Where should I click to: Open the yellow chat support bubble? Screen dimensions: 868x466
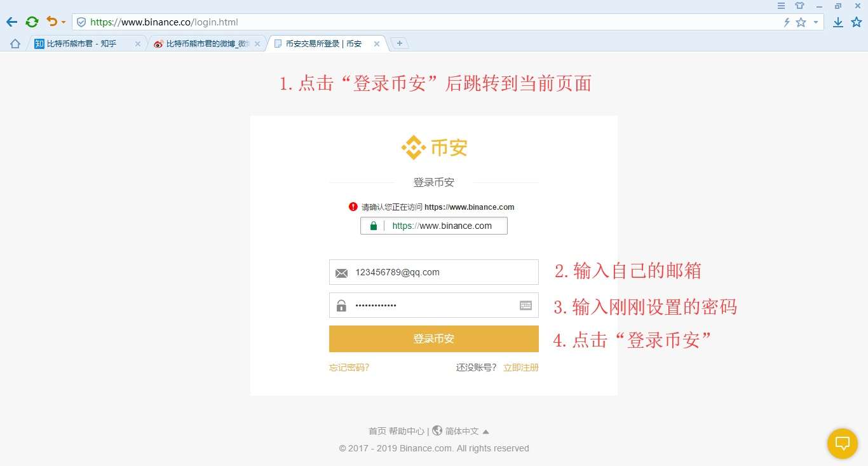click(x=843, y=443)
